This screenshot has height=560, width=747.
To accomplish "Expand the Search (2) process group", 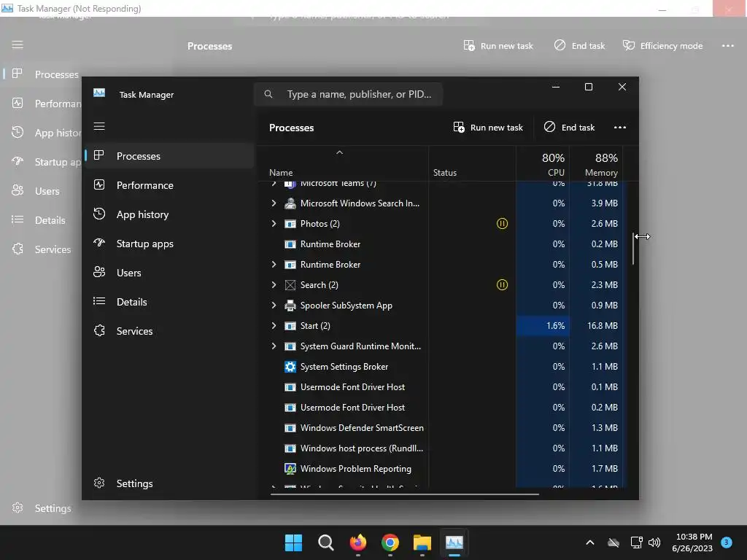I will [x=274, y=285].
